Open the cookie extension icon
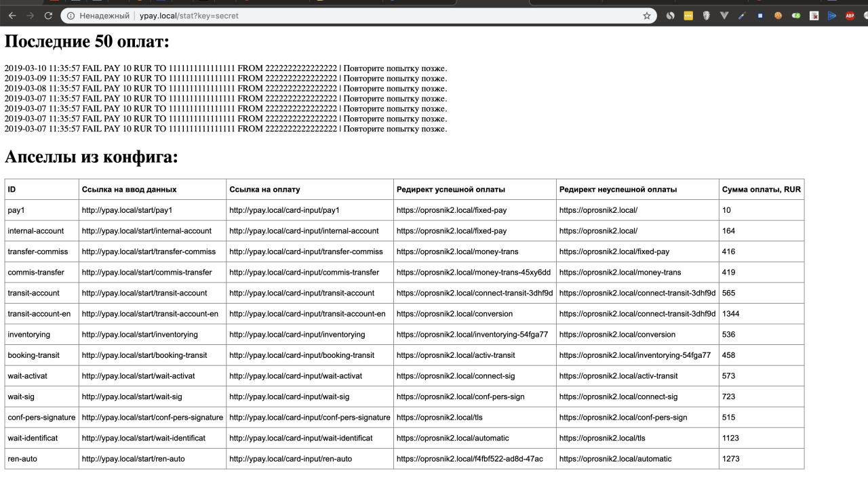Viewport: 868px width, 490px height. tap(778, 16)
